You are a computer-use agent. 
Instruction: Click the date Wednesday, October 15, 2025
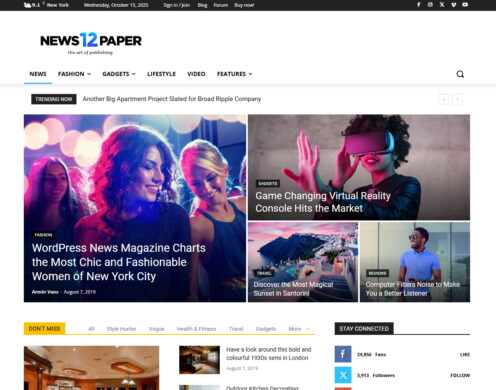(116, 5)
